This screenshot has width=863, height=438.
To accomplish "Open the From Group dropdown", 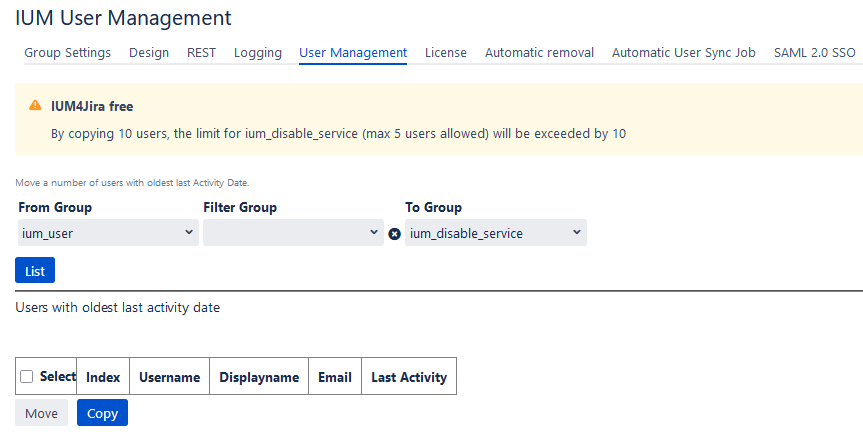I will (x=107, y=233).
